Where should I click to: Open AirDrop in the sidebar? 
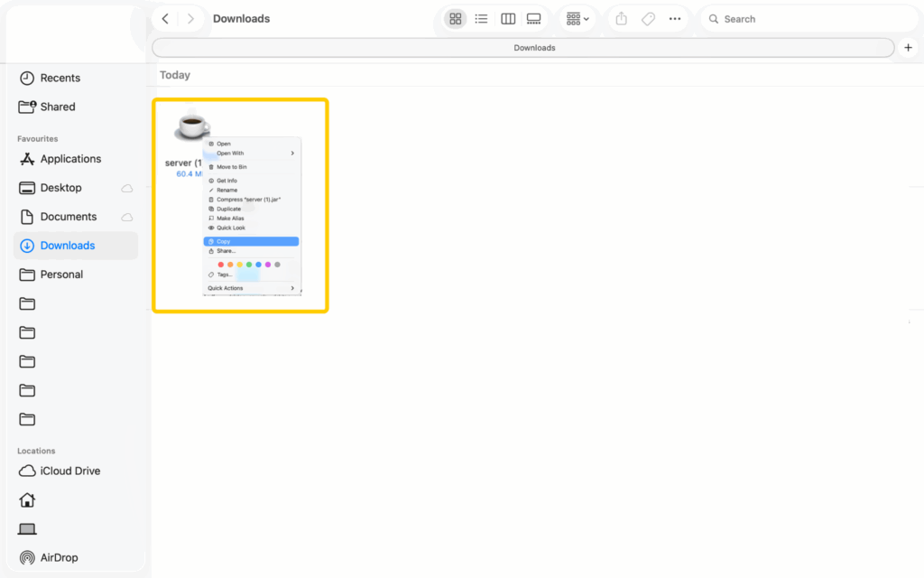76,557
